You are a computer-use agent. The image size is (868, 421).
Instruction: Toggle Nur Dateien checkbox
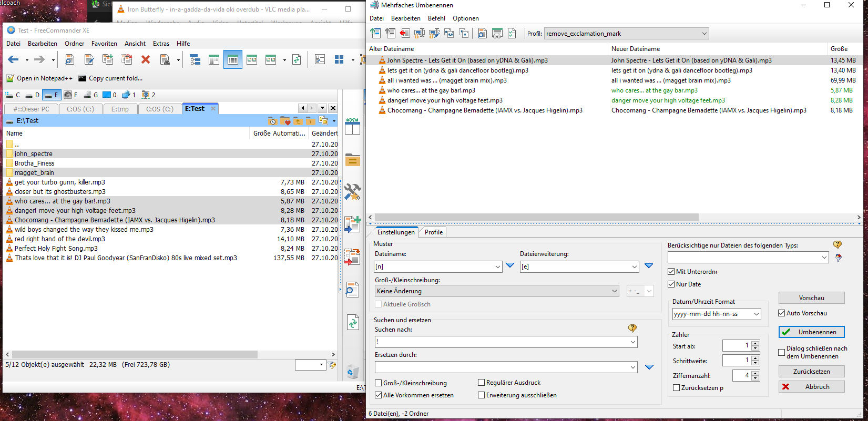(x=671, y=284)
